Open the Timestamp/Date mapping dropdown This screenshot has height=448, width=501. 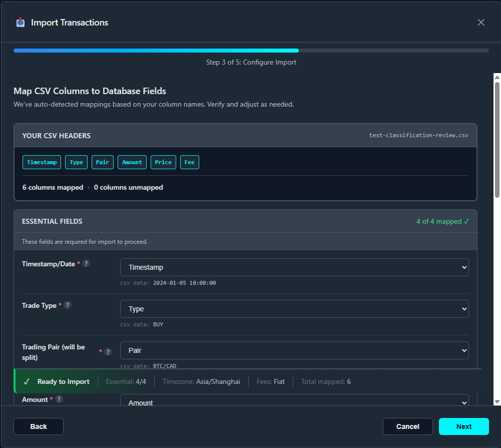click(x=294, y=267)
